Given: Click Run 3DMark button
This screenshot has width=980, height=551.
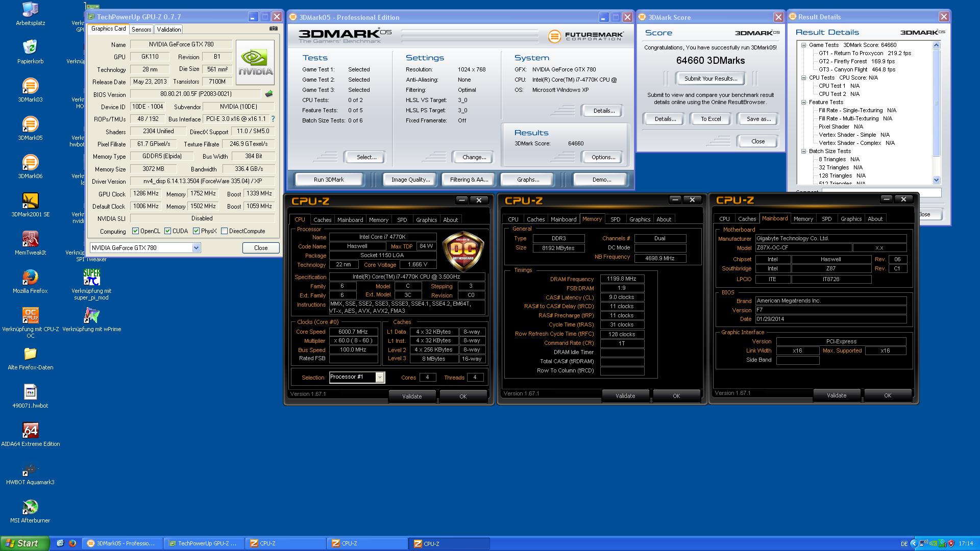Looking at the screenshot, I should point(329,180).
